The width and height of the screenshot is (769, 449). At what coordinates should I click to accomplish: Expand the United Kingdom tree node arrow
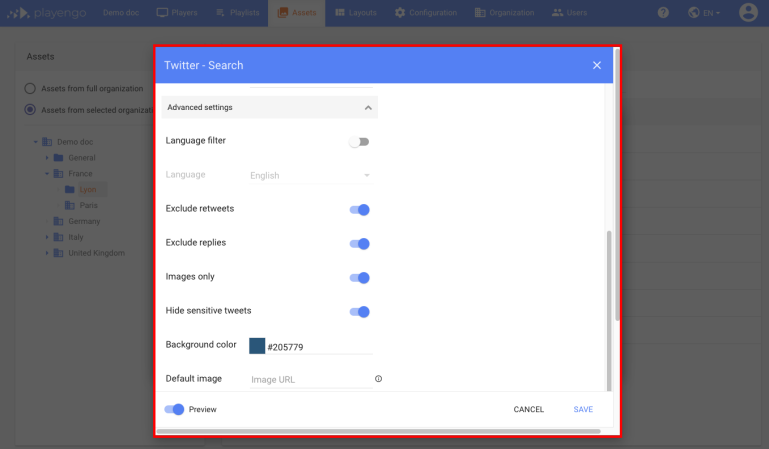tap(47, 253)
